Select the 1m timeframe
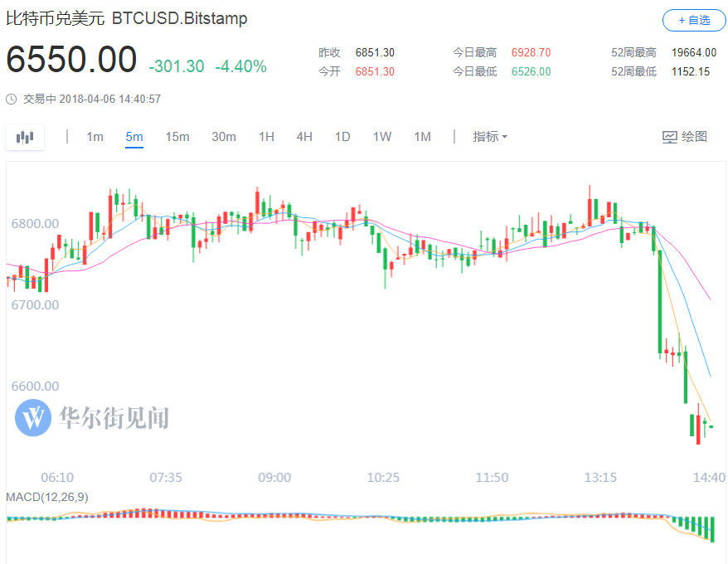The width and height of the screenshot is (728, 564). click(95, 137)
